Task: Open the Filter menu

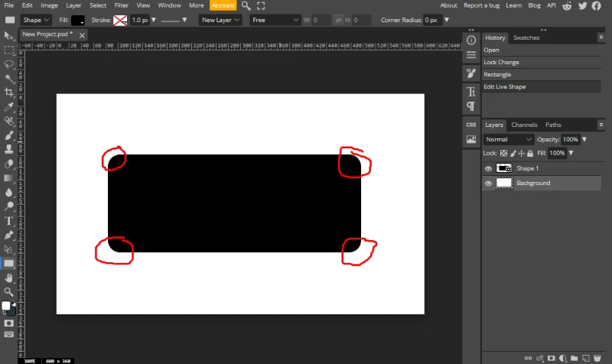Action: coord(121,5)
